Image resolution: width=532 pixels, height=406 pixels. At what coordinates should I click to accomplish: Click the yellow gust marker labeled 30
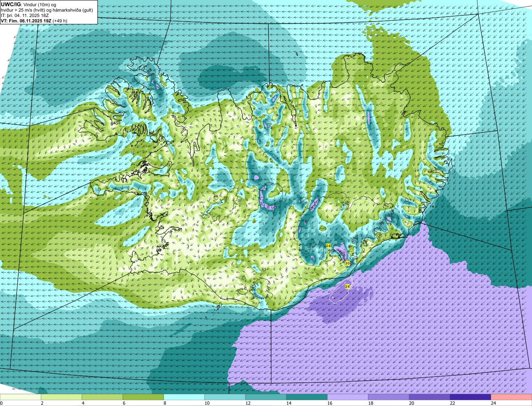347,263
